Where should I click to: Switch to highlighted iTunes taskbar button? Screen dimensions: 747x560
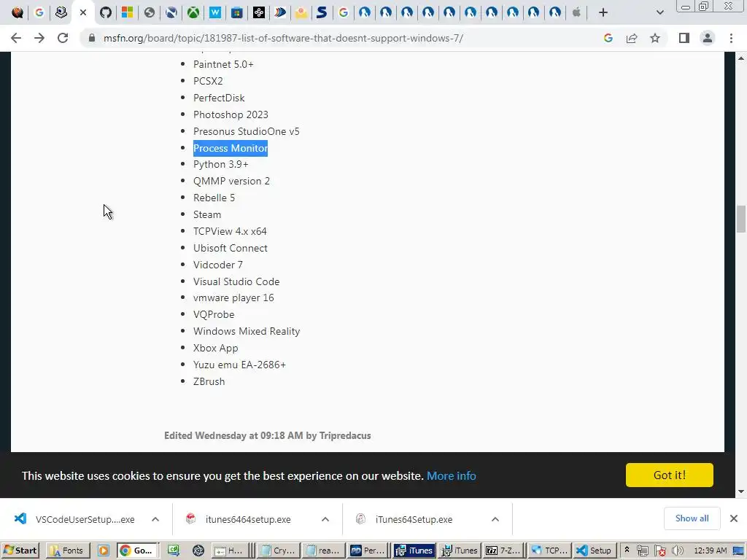pyautogui.click(x=414, y=551)
